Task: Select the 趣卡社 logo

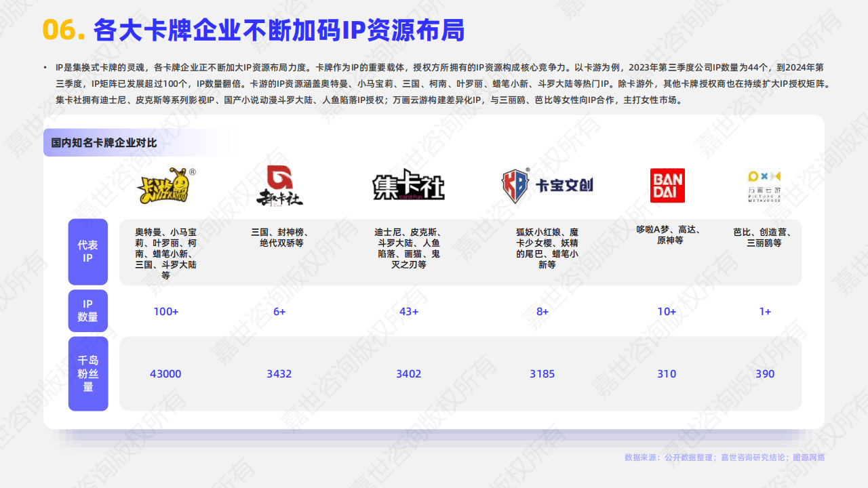Action: pyautogui.click(x=281, y=185)
